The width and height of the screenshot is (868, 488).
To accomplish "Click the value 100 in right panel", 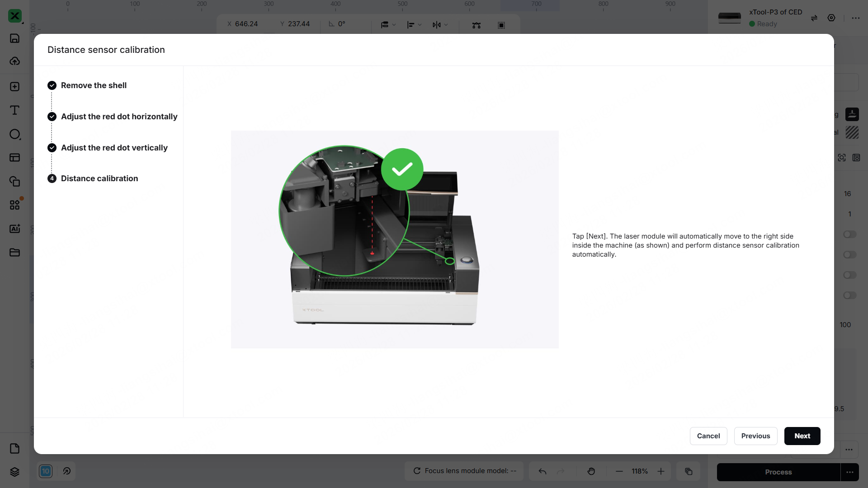I will click(845, 325).
